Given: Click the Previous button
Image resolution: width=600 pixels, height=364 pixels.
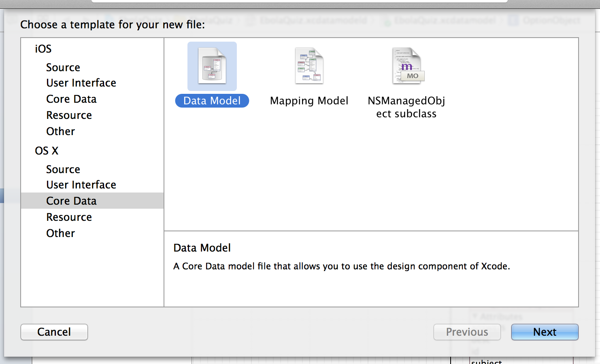Looking at the screenshot, I should pos(467,332).
